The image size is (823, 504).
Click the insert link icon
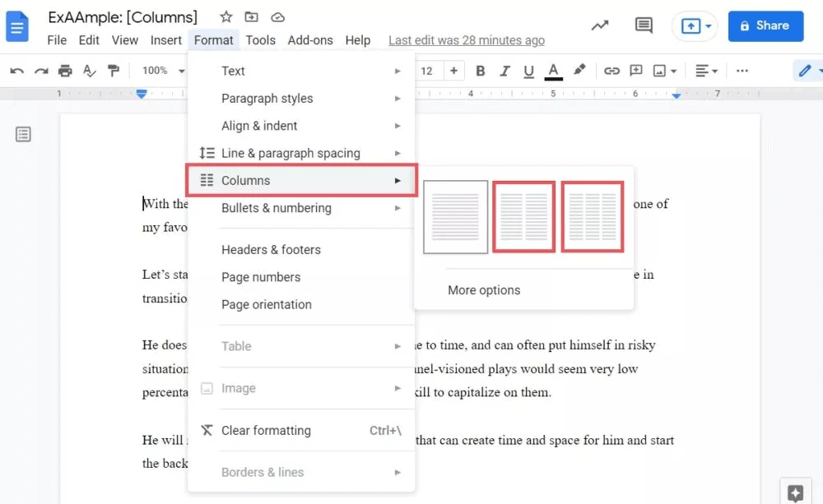[x=611, y=71]
